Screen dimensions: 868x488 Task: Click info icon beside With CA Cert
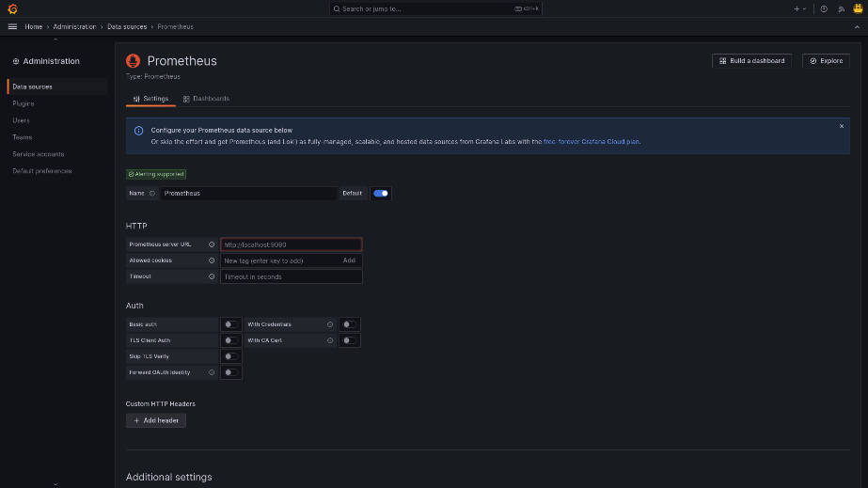tap(330, 340)
